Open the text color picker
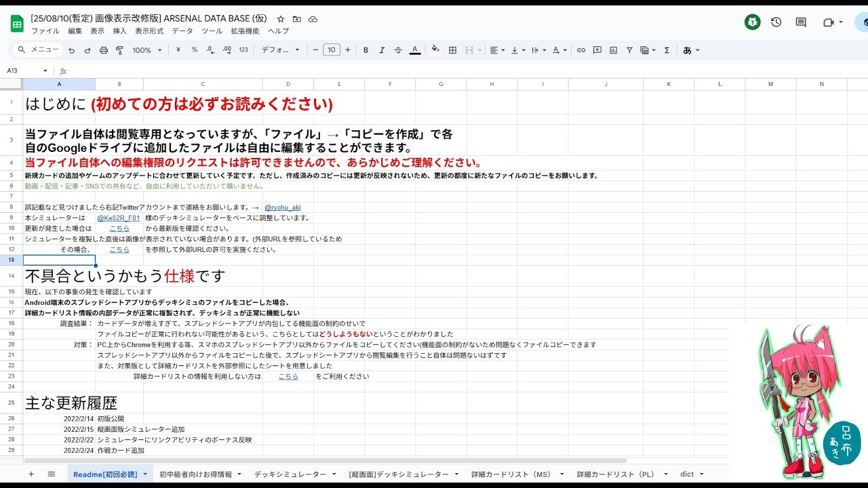 pyautogui.click(x=415, y=50)
